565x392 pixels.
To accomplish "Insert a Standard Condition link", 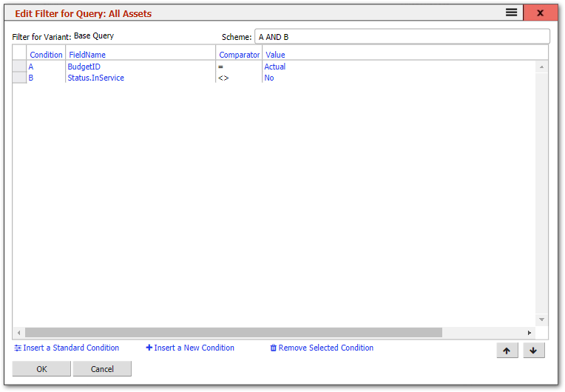I will click(67, 348).
